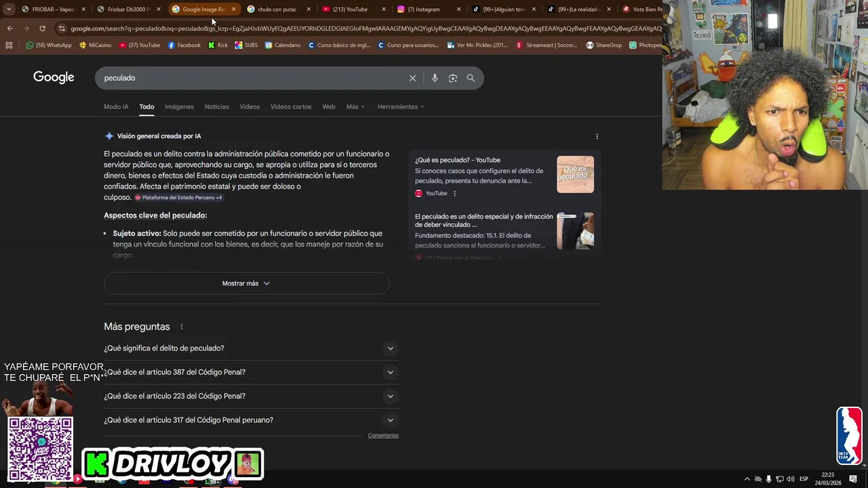868x488 pixels.
Task: Expand question about artículo 317 peruano
Action: (x=251, y=420)
